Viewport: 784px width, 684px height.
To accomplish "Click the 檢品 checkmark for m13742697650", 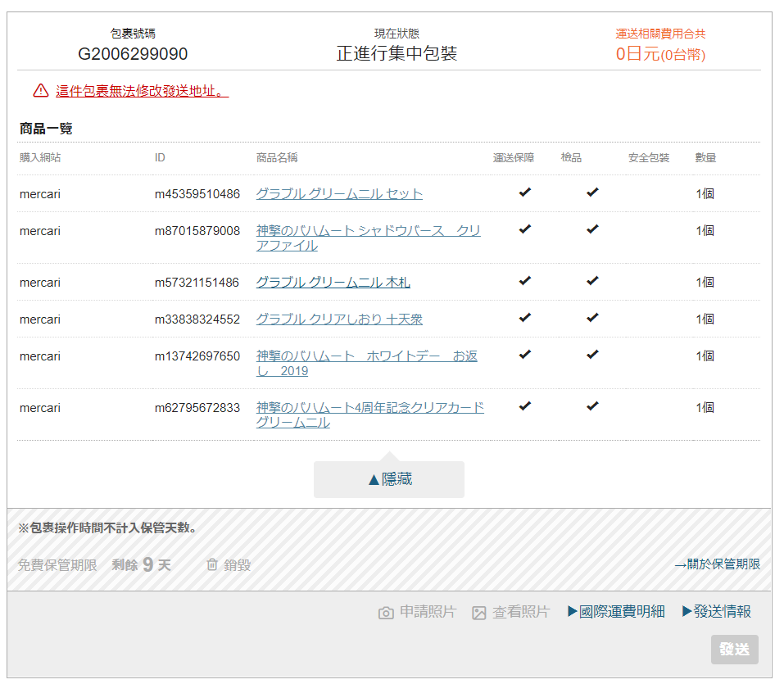I will click(592, 355).
